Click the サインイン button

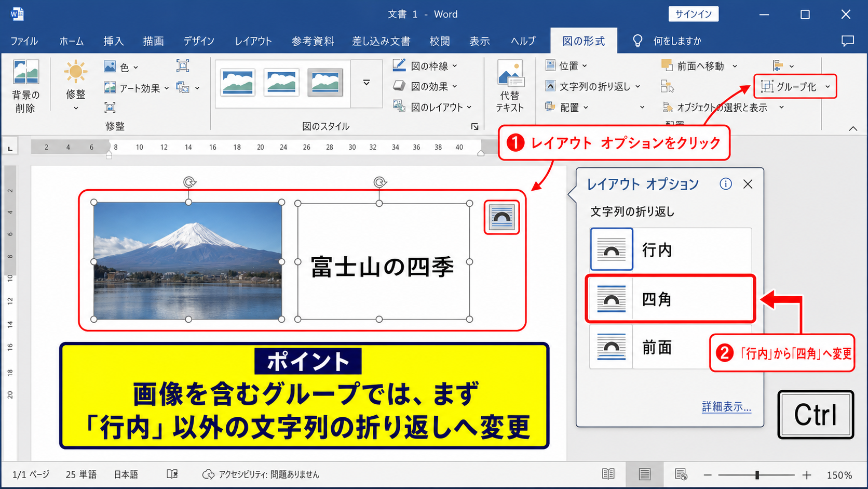(694, 14)
